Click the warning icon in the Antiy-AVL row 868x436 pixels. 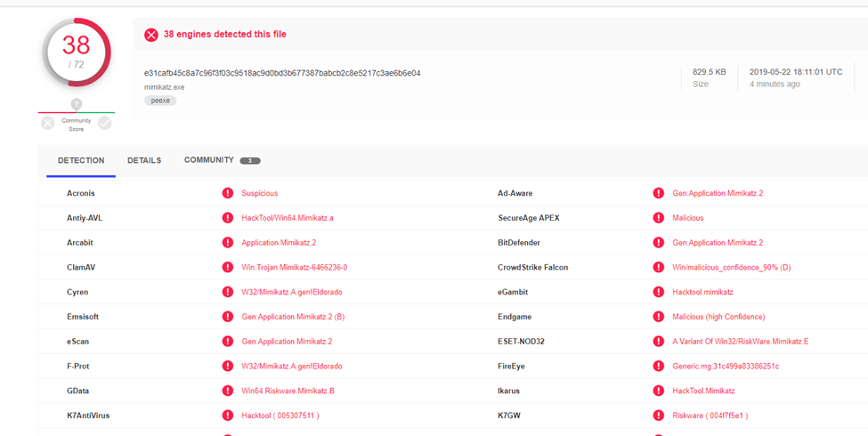point(228,218)
